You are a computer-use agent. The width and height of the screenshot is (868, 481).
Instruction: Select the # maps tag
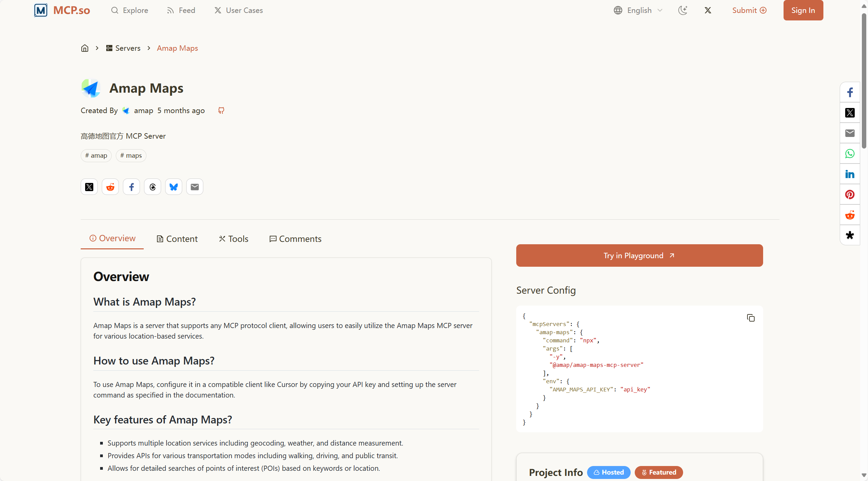coord(131,156)
